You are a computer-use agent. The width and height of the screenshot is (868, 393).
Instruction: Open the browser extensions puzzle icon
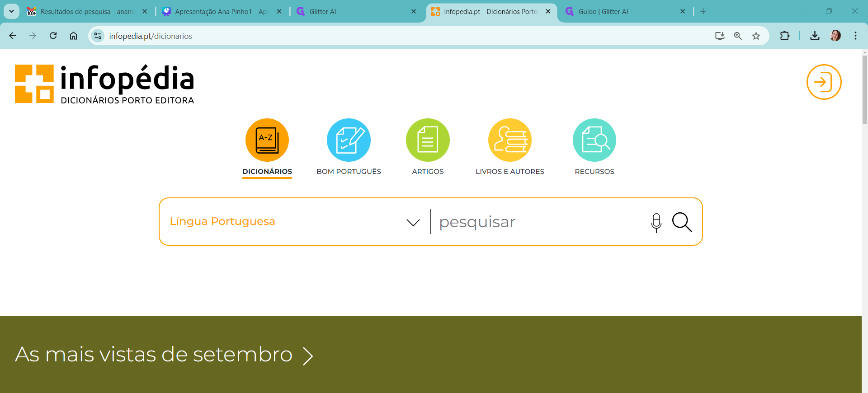[x=785, y=36]
